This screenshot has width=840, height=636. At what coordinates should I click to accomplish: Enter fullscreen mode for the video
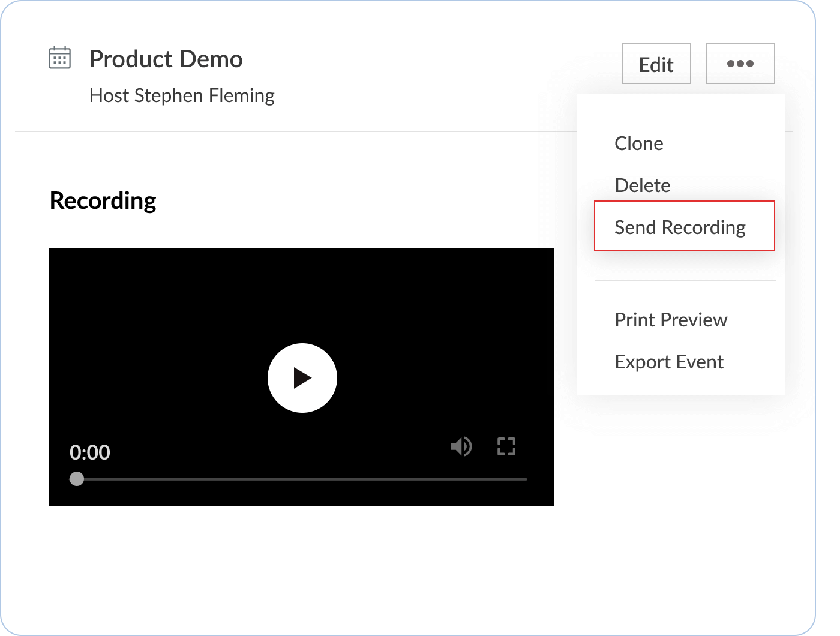point(506,446)
